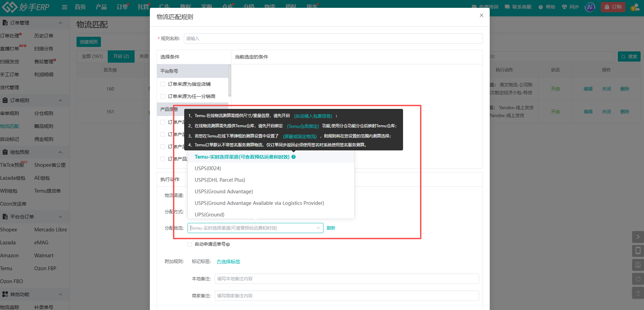Click the sync icon beside 同步
Screen dimensions: 644x310
(564, 7)
